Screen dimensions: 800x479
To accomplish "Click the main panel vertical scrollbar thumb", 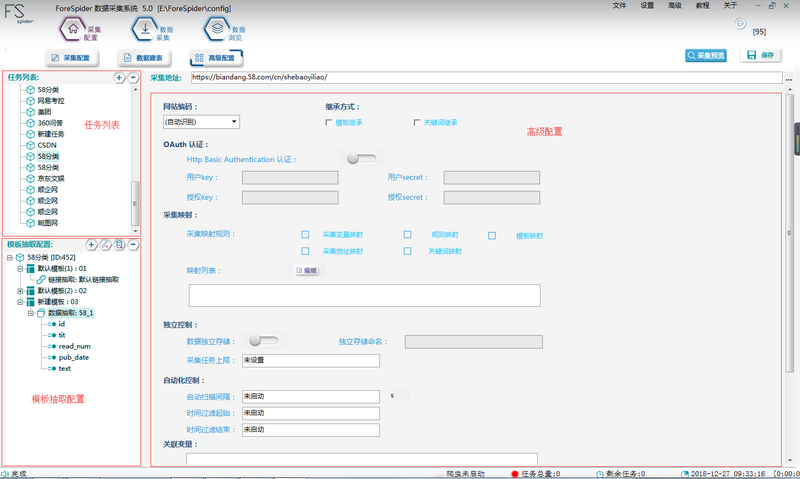I will coord(790,233).
